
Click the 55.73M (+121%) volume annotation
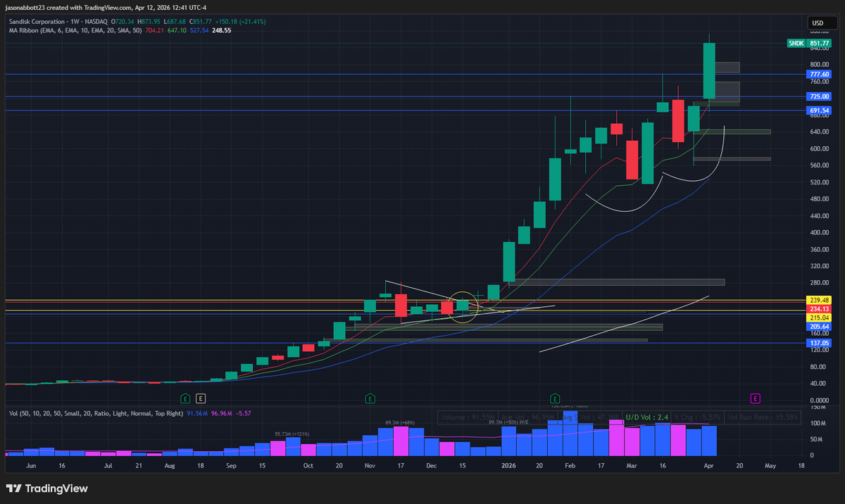tap(292, 434)
